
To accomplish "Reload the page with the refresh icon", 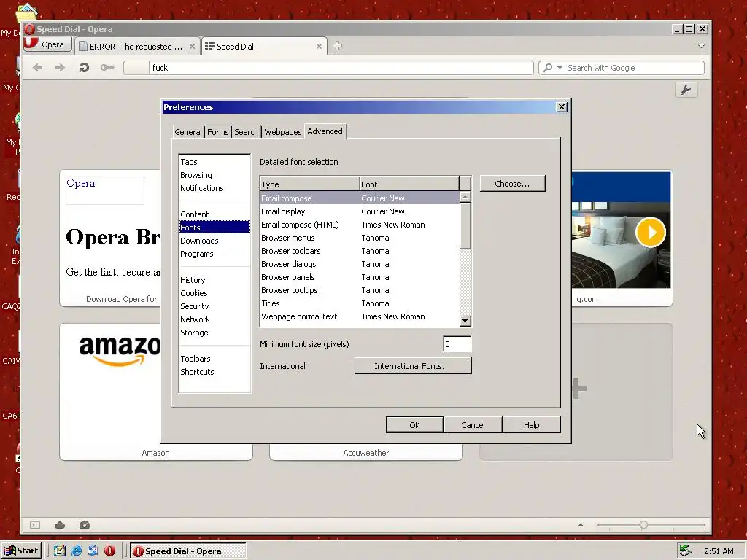I will [84, 68].
